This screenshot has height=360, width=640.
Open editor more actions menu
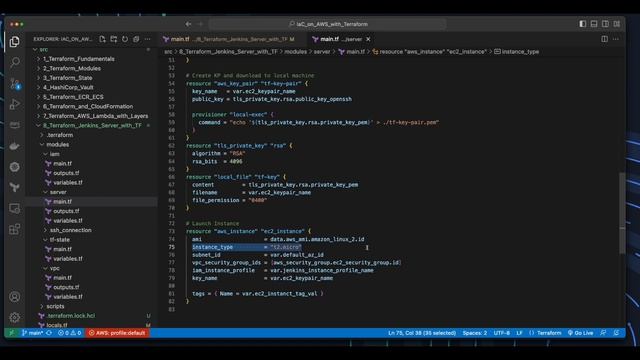(x=616, y=39)
